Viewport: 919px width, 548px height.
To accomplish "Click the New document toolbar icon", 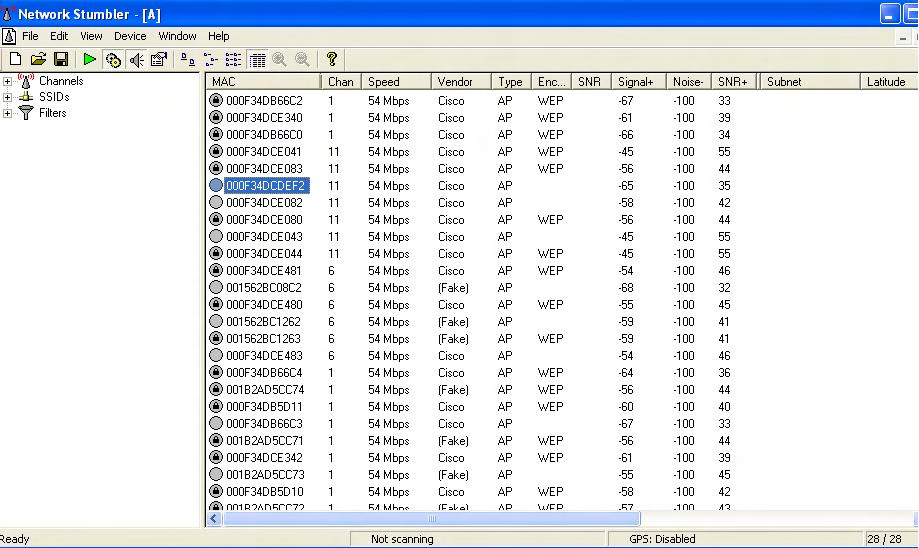I will (x=15, y=59).
